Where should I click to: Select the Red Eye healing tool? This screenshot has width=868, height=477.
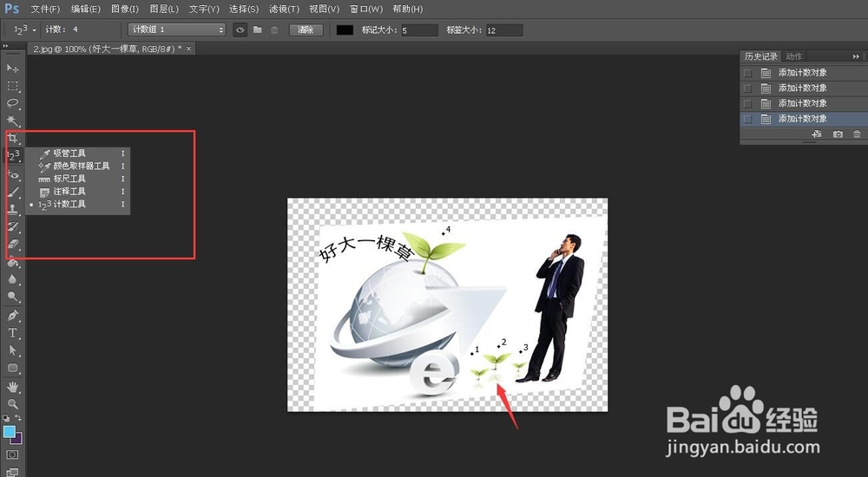[x=12, y=175]
